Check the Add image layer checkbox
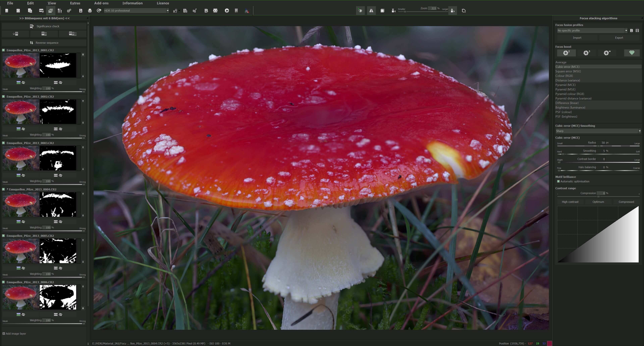 (x=4, y=333)
